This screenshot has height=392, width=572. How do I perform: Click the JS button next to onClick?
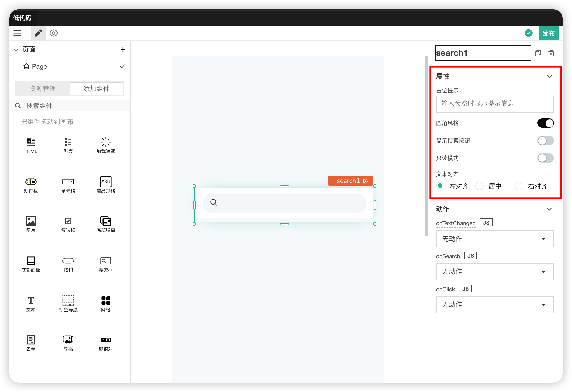[x=465, y=289]
